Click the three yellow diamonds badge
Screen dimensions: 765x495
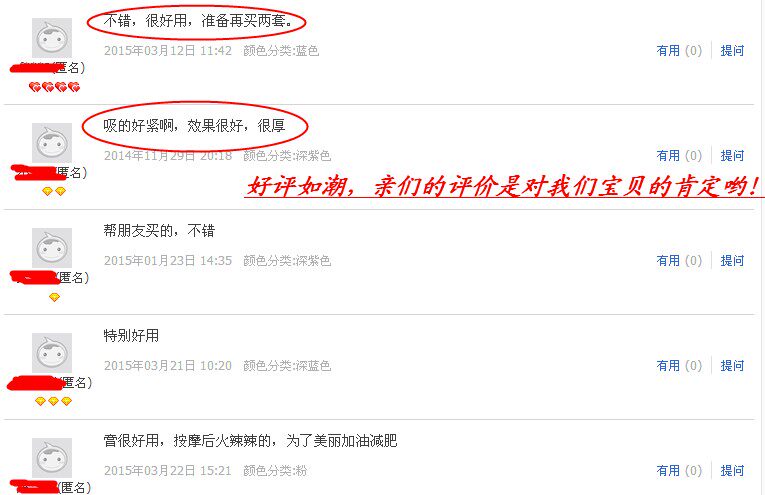tap(54, 401)
